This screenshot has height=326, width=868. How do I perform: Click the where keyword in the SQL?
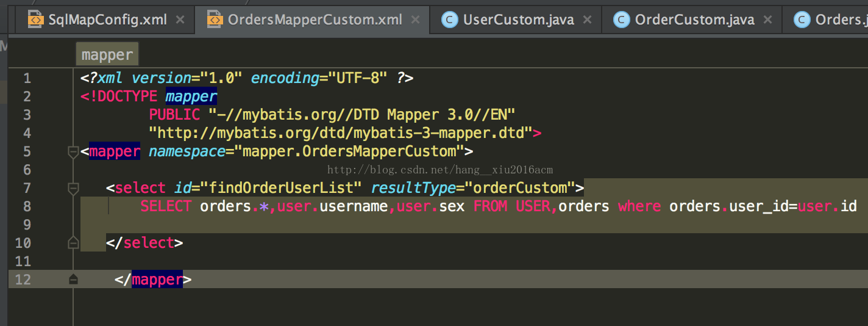[639, 206]
